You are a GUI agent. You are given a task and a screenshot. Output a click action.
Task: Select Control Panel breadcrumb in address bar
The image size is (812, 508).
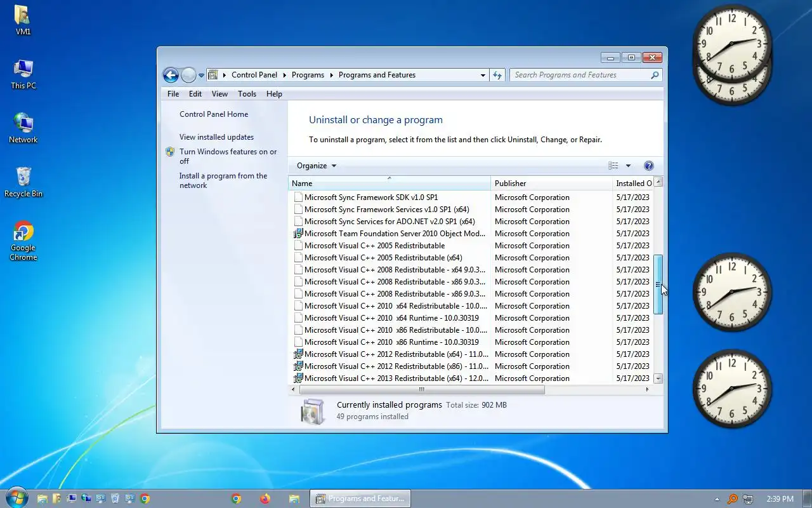pyautogui.click(x=254, y=75)
